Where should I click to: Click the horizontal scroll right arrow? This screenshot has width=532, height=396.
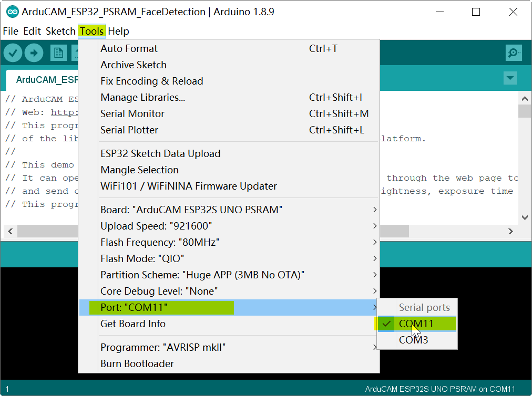510,231
